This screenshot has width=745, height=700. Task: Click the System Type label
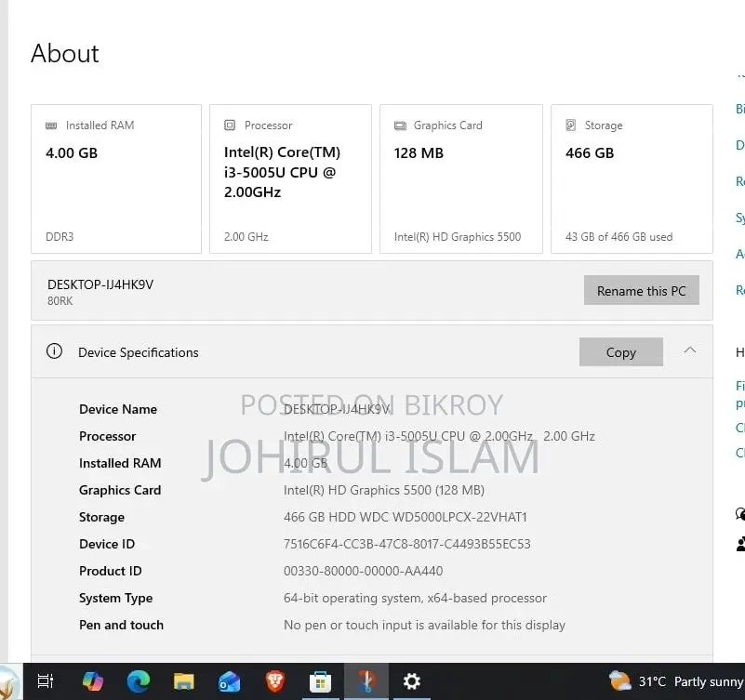[115, 598]
